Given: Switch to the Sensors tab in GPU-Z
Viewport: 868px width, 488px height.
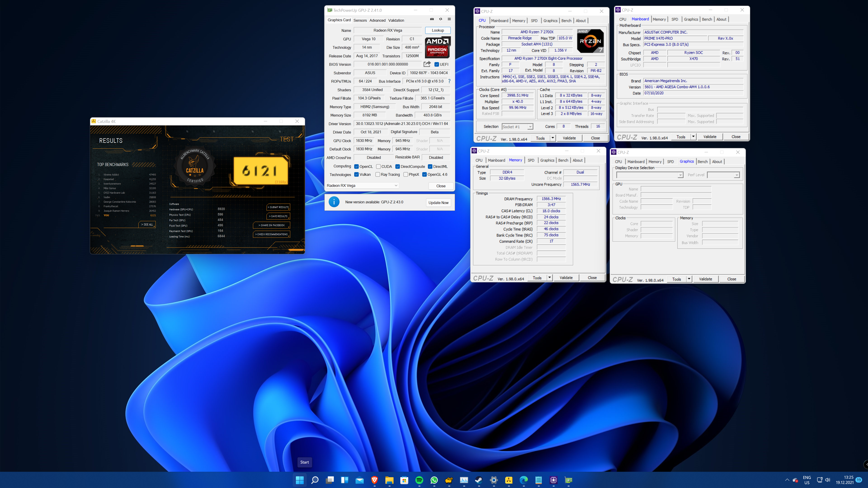Looking at the screenshot, I should click(360, 20).
